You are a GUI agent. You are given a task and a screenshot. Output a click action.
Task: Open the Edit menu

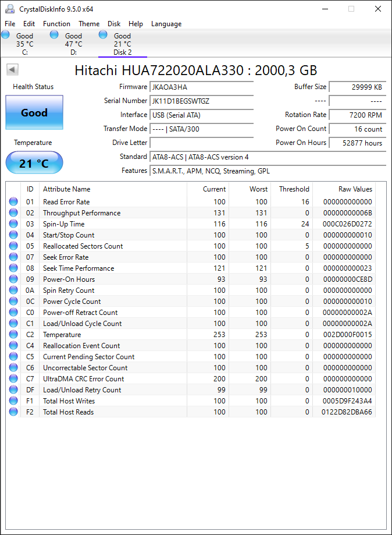point(29,23)
